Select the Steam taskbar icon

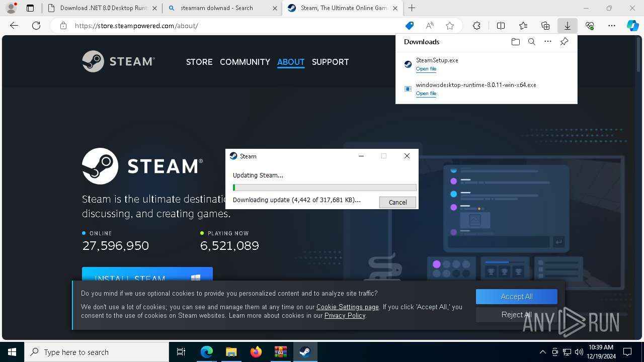pos(305,352)
